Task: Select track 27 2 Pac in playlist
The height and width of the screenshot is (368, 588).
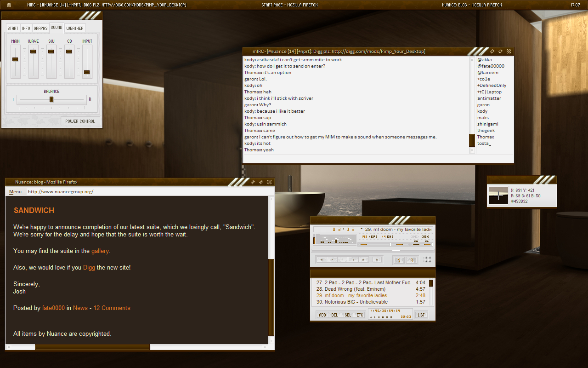Action: (371, 282)
